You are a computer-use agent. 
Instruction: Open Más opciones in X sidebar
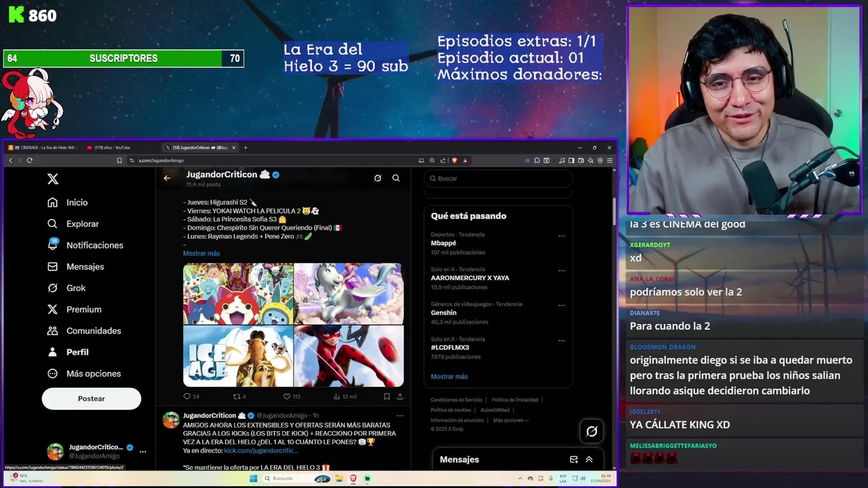(84, 373)
